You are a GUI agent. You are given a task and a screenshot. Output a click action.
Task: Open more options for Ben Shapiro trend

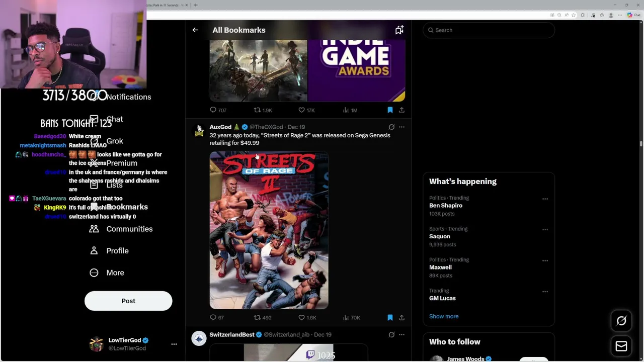coord(545,199)
